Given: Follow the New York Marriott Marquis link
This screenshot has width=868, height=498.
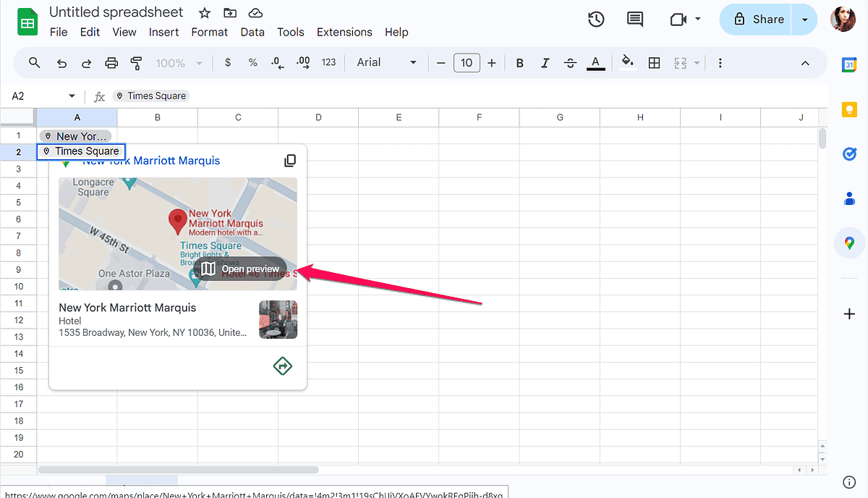Looking at the screenshot, I should [150, 160].
